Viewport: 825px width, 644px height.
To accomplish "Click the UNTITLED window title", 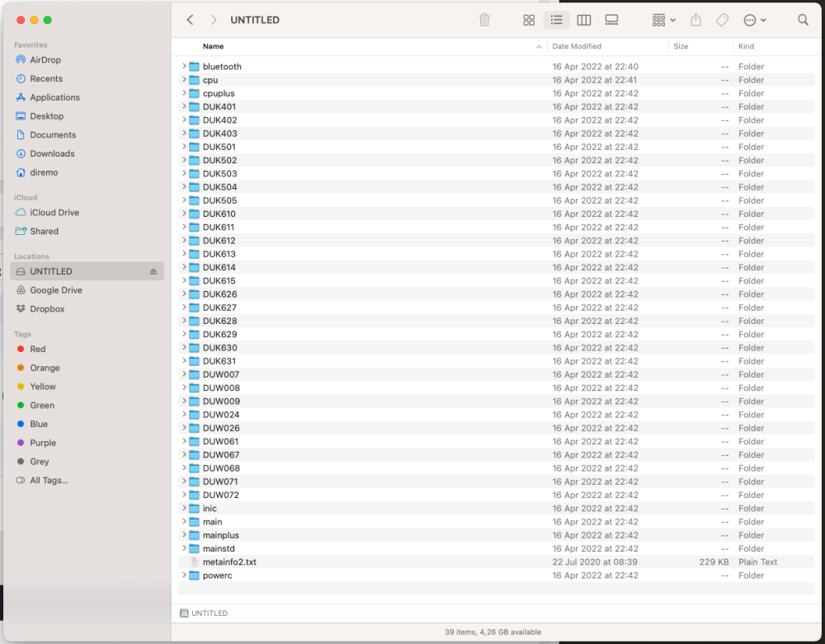I will 255,20.
